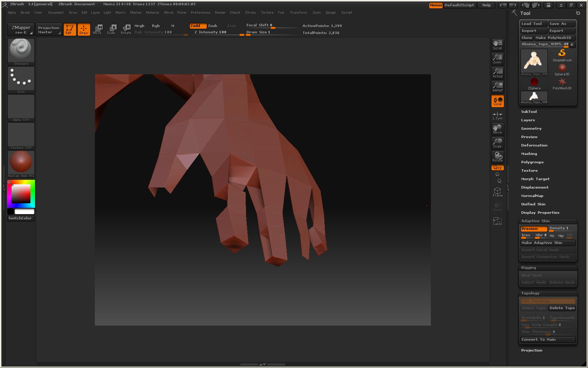This screenshot has width=588, height=368.
Task: Open the Texture menu
Action: pyautogui.click(x=267, y=12)
